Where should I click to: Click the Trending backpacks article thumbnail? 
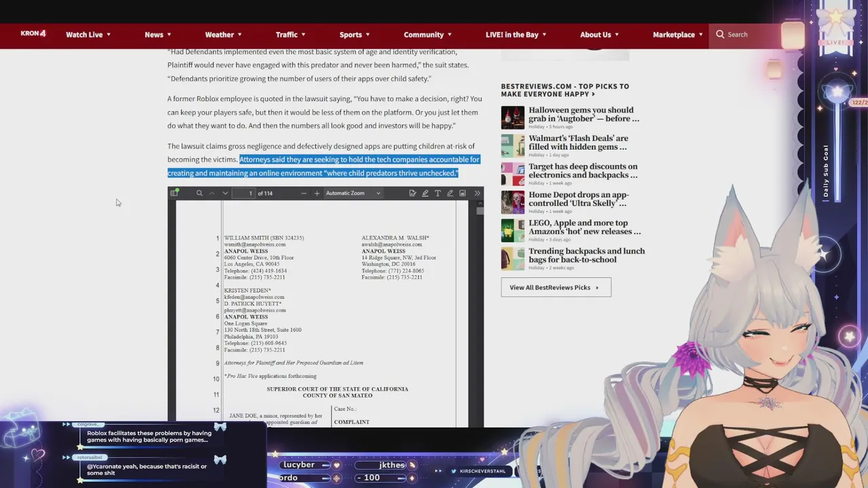(x=513, y=259)
